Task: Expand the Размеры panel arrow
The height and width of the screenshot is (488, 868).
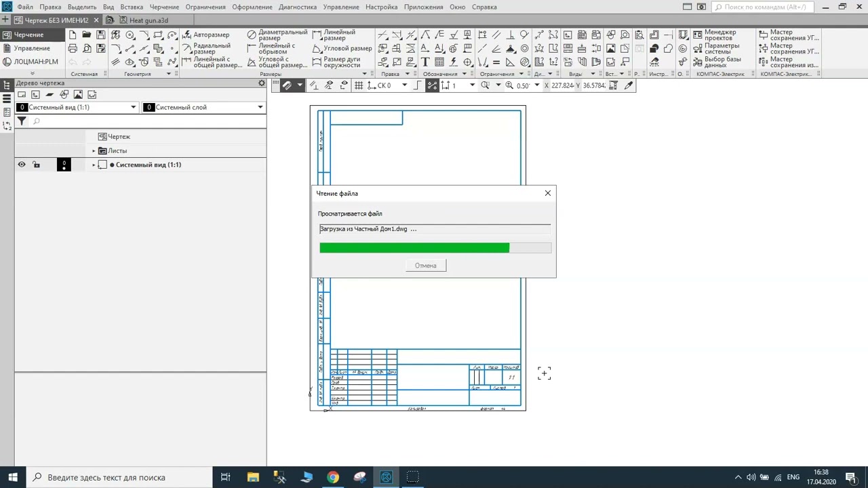Action: [x=364, y=74]
